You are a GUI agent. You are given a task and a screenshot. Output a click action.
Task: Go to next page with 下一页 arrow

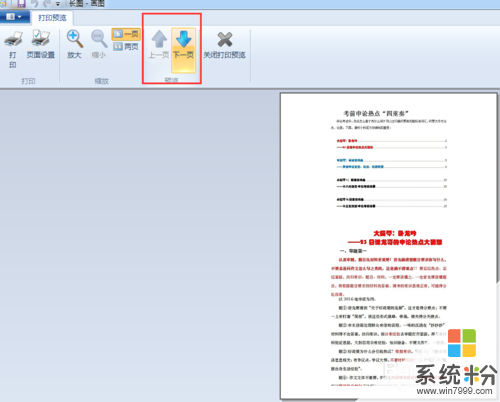click(x=183, y=51)
